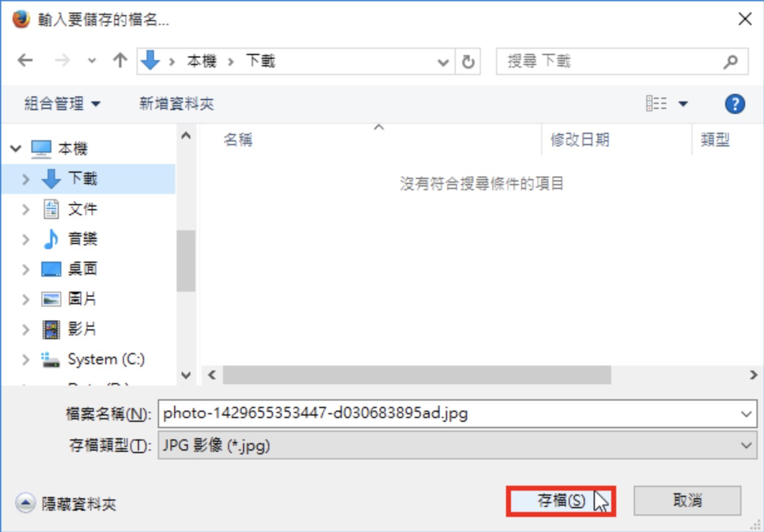Click the search magnifier icon
764x532 pixels.
pyautogui.click(x=730, y=62)
